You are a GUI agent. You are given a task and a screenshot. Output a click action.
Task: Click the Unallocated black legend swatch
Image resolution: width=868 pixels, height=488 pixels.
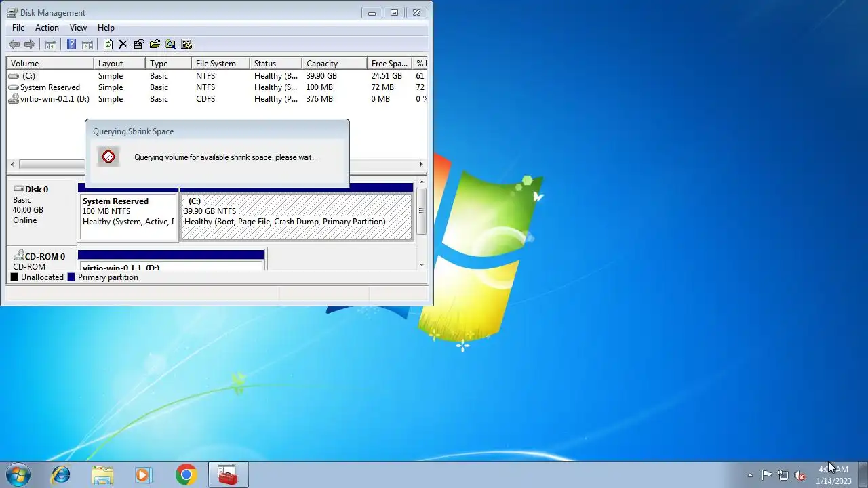click(x=14, y=277)
